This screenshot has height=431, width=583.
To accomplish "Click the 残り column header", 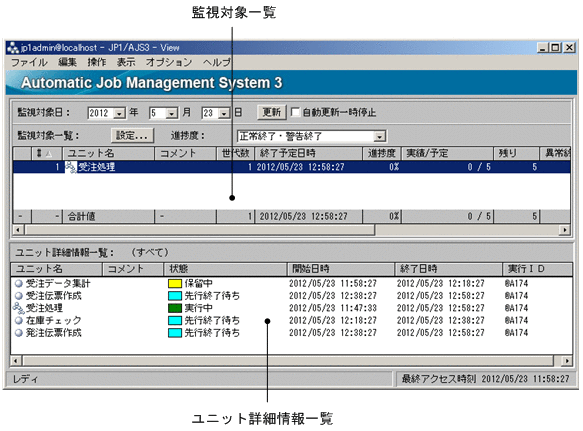I will coord(517,153).
